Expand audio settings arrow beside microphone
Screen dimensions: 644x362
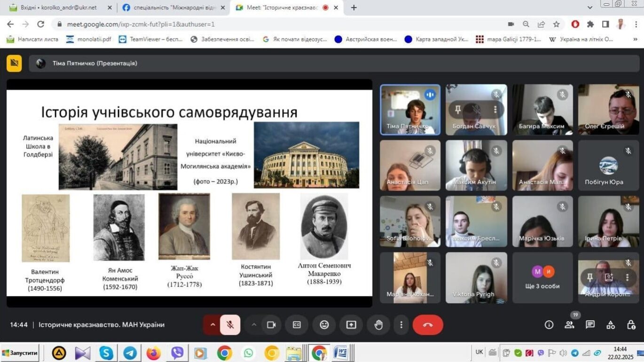(212, 325)
